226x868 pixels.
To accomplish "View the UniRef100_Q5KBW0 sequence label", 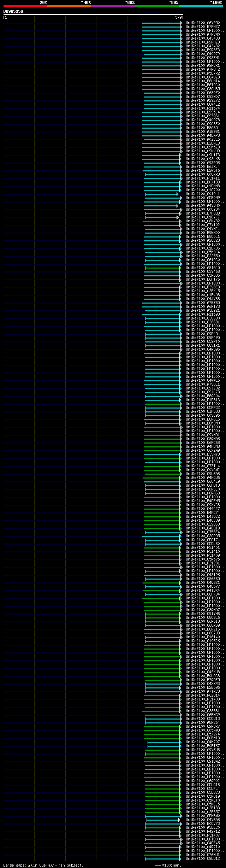I will 203,816.
